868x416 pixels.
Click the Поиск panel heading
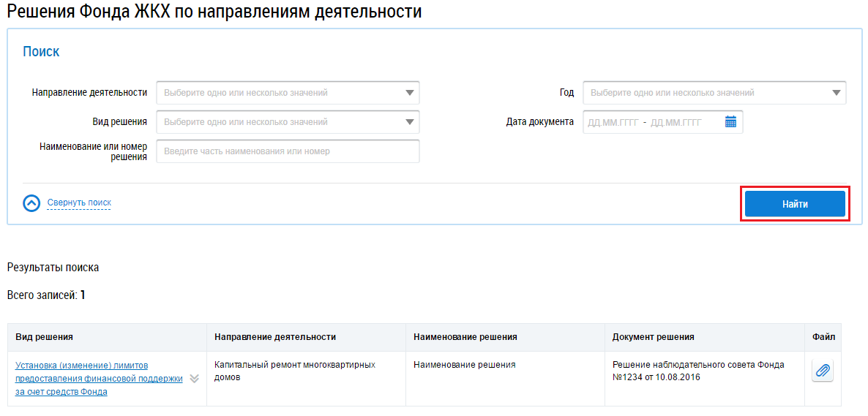coord(41,52)
